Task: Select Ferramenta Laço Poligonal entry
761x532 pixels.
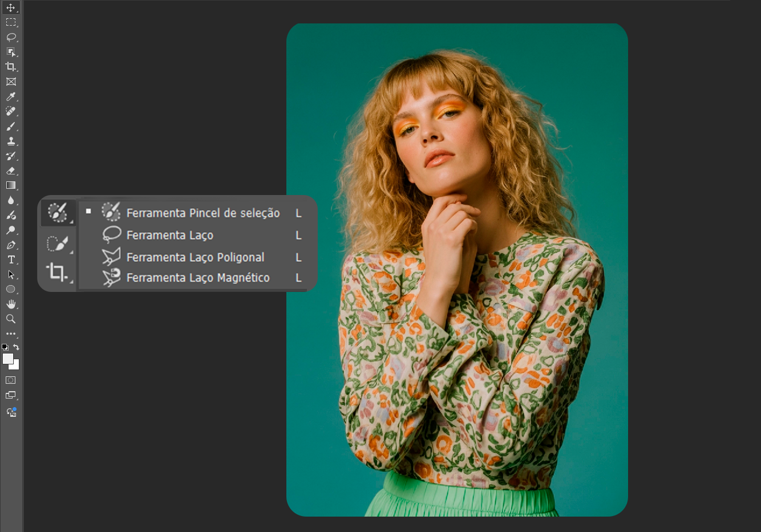Action: 195,257
